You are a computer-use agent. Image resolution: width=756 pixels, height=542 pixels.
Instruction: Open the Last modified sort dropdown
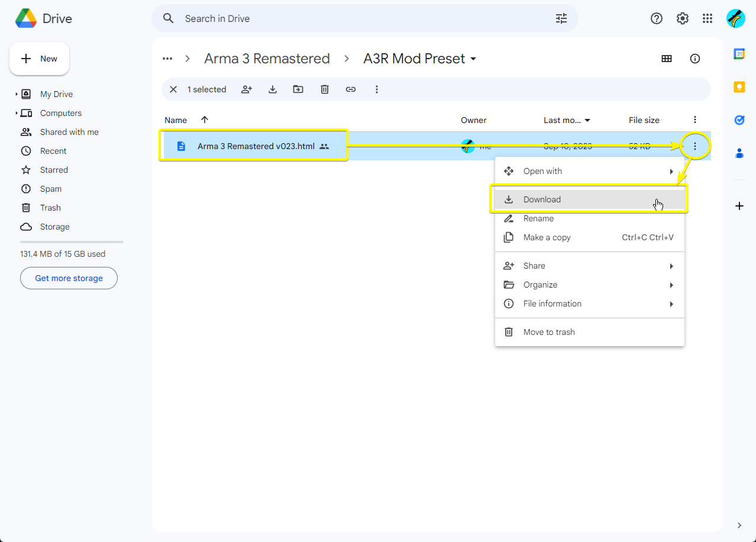coord(587,121)
